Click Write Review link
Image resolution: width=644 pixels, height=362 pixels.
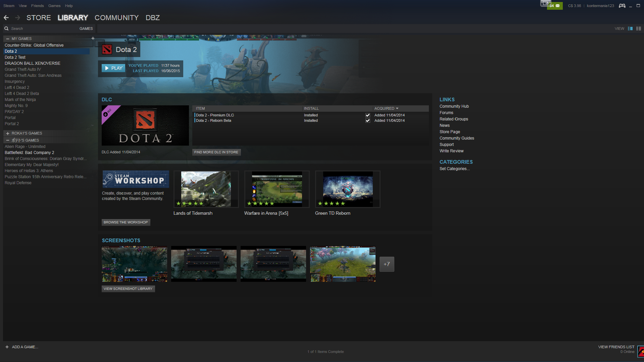point(451,151)
